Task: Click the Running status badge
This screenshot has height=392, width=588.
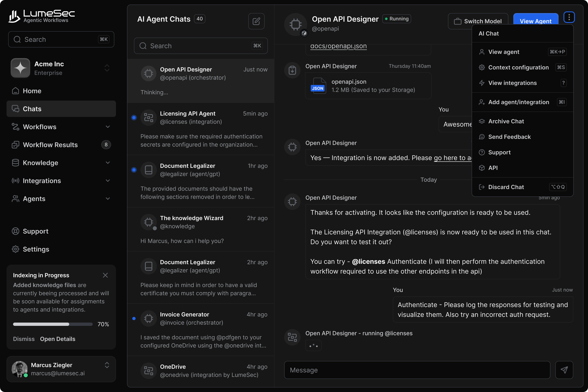Action: pos(396,19)
